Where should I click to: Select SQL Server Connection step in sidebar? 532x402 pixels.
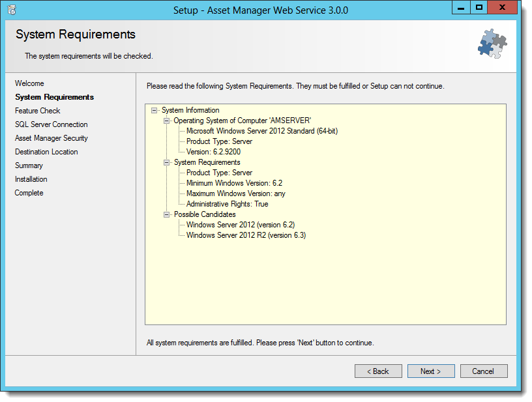pos(52,124)
